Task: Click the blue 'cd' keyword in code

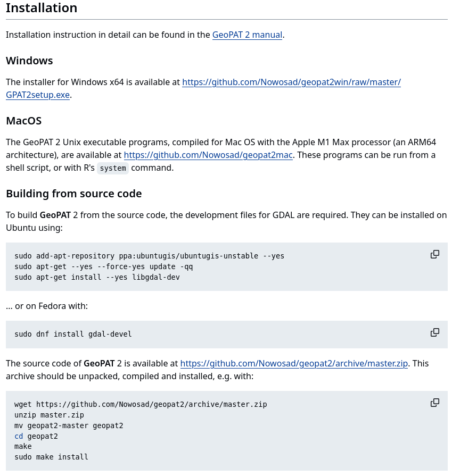Action: 19,436
